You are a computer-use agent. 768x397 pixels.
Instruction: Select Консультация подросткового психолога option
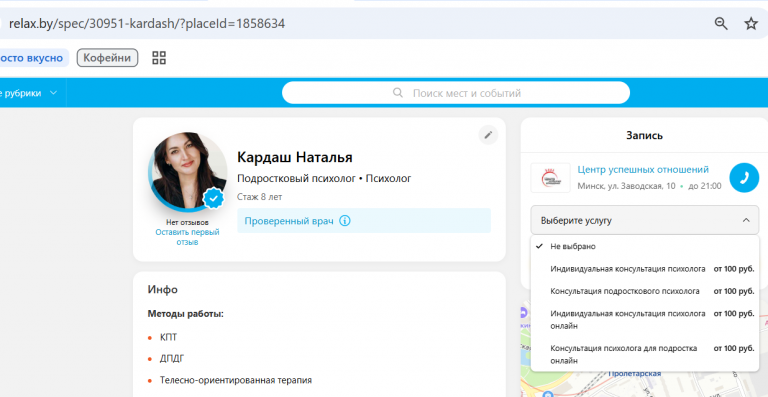point(645,291)
